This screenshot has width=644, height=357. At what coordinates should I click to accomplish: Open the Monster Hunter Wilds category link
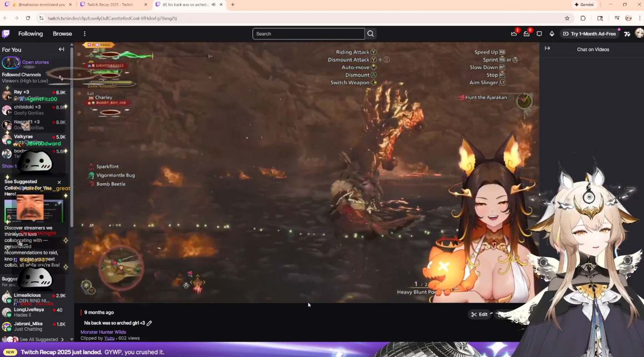pos(103,332)
